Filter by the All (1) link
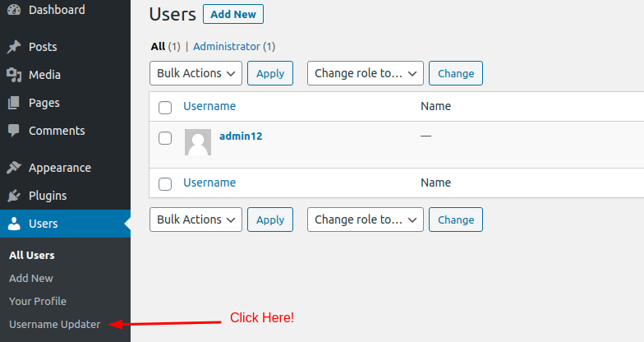Image resolution: width=644 pixels, height=342 pixels. (165, 46)
